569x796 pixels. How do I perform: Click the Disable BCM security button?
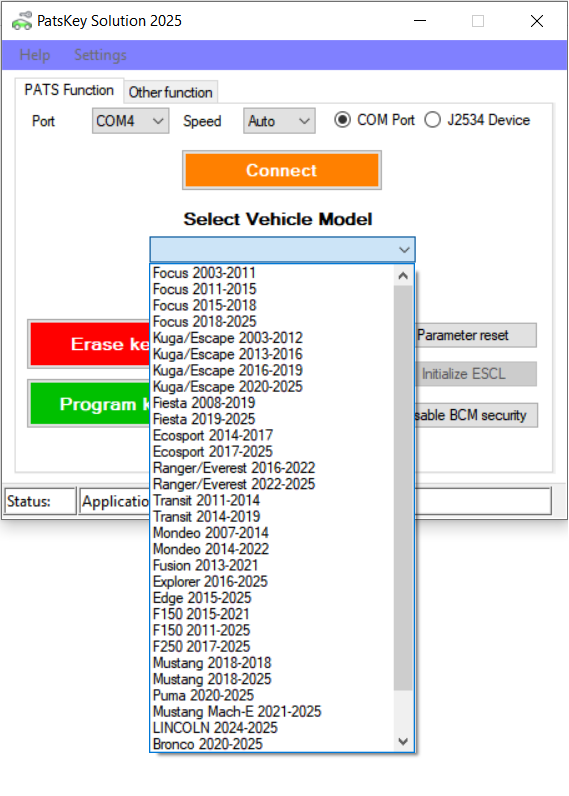[476, 415]
